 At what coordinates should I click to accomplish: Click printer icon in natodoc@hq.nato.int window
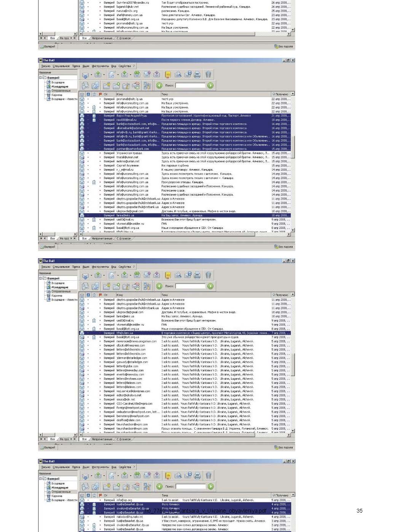(198, 476)
